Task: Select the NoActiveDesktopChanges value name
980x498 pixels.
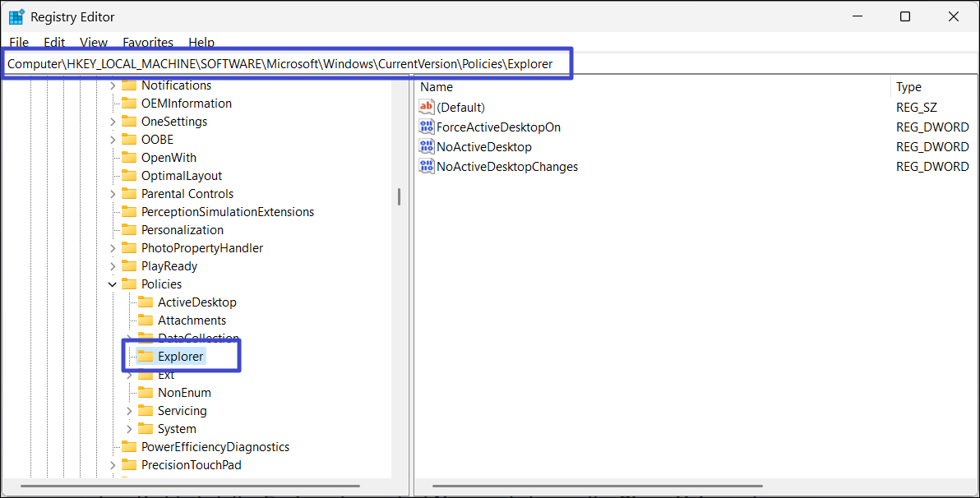Action: pos(507,168)
